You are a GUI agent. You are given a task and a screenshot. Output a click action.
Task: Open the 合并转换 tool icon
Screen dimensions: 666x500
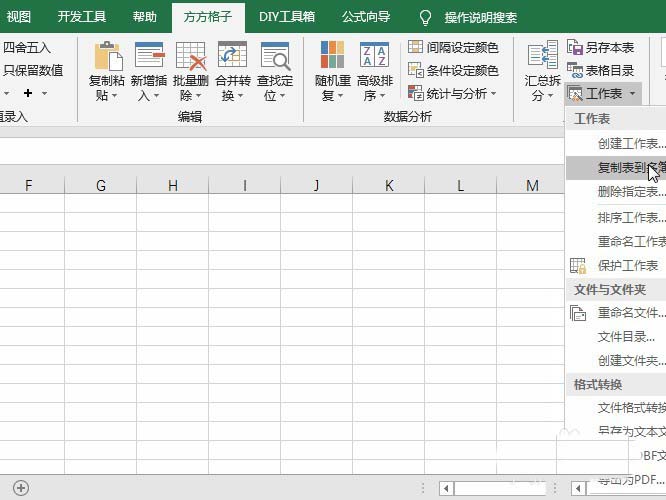[232, 55]
